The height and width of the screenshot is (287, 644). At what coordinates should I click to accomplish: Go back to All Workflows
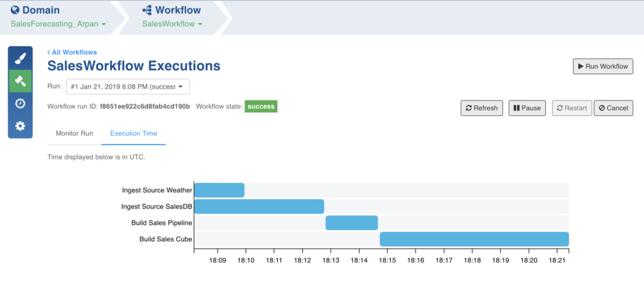pyautogui.click(x=72, y=52)
